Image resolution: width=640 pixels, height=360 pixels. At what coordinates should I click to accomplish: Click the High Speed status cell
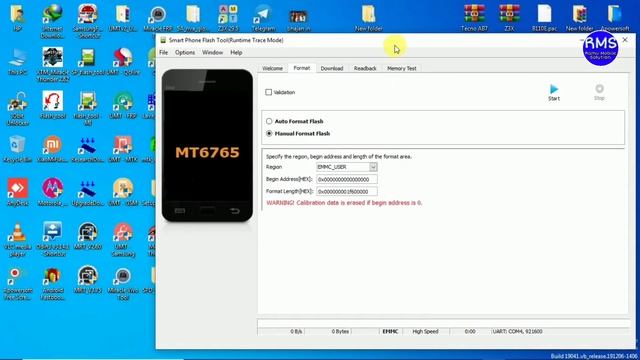(425, 331)
